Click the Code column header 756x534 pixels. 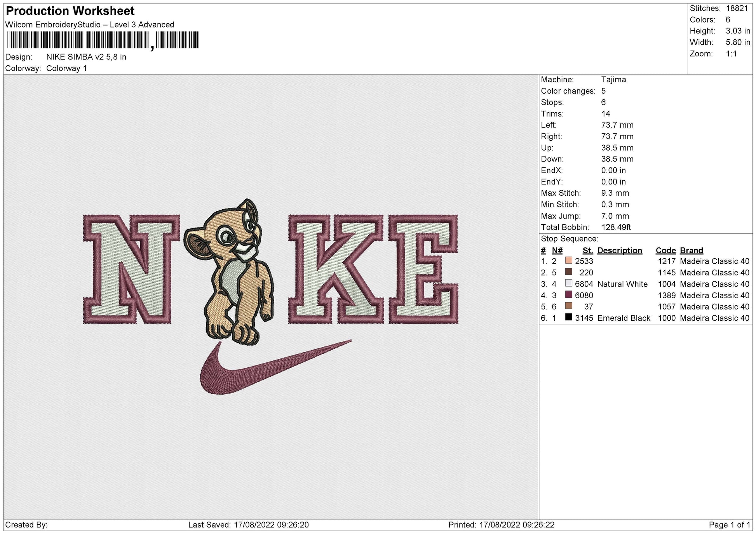666,250
